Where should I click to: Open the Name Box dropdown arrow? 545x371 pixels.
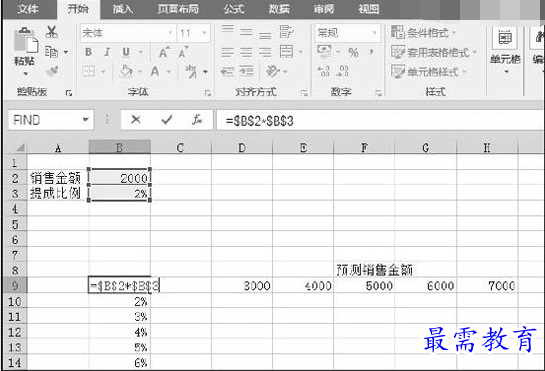(x=85, y=120)
